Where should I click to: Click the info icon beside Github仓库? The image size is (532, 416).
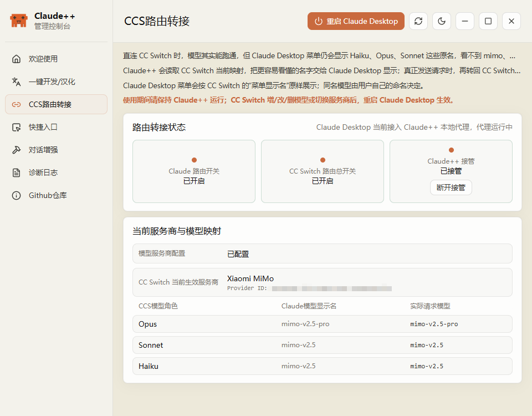click(x=16, y=195)
